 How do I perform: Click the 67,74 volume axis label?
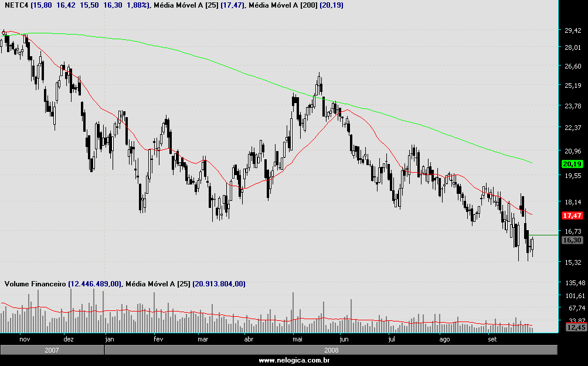pyautogui.click(x=577, y=308)
